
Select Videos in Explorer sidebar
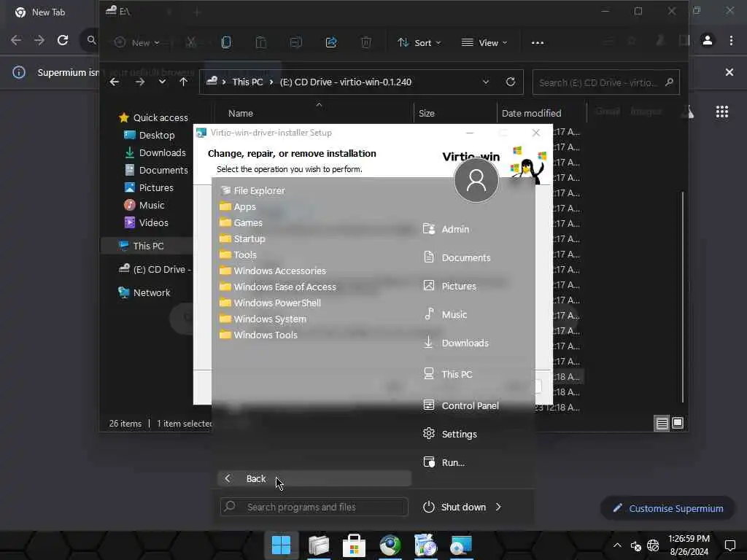click(146, 222)
